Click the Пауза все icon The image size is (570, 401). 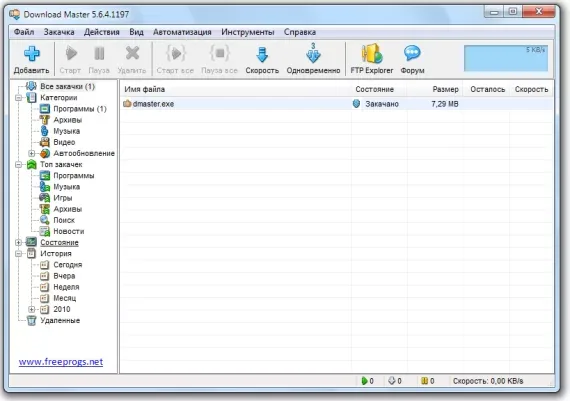220,53
